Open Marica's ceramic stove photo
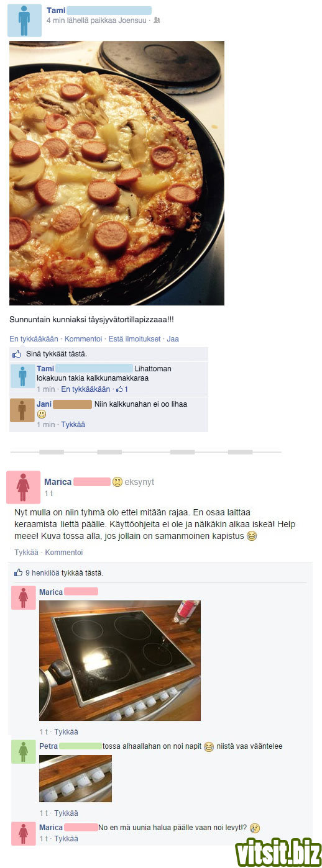The image size is (322, 868). point(120,660)
